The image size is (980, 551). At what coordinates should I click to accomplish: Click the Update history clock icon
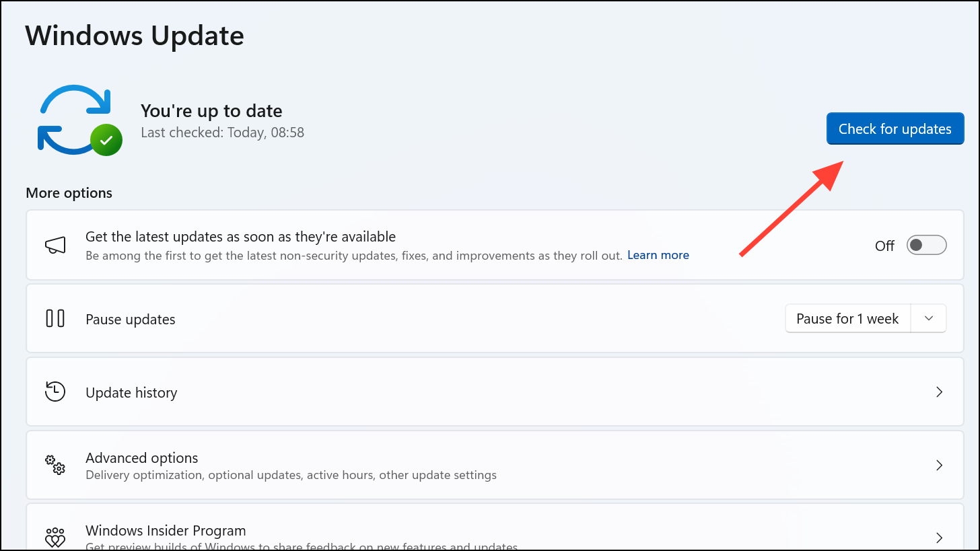tap(55, 392)
